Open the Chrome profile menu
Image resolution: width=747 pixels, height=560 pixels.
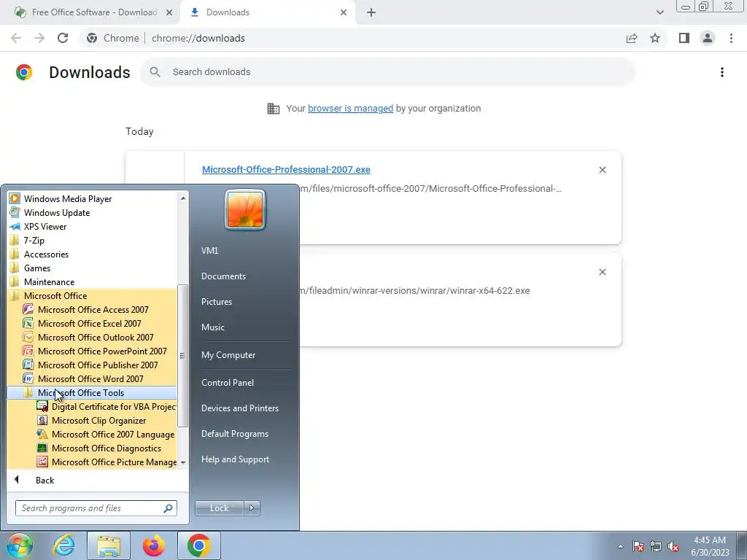[x=708, y=38]
